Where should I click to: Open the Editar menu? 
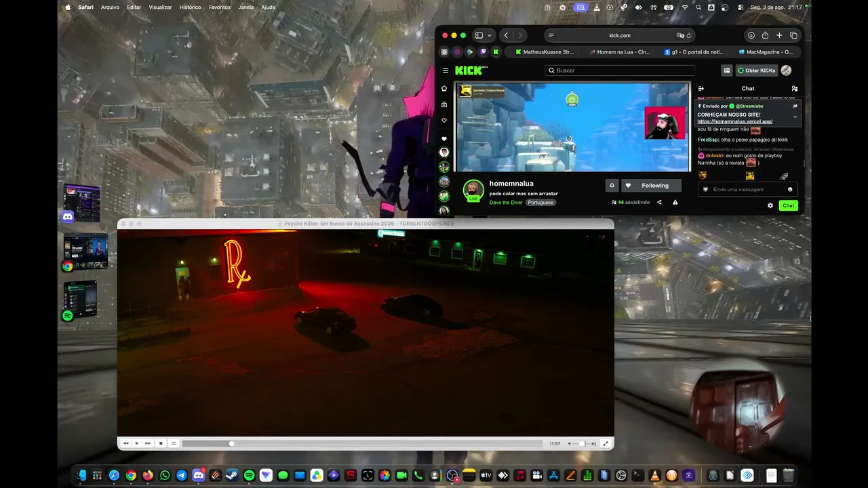tap(134, 7)
